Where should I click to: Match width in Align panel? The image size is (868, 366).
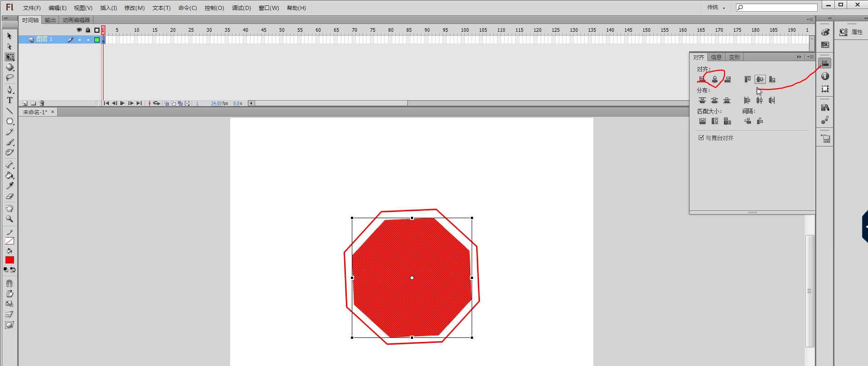[x=702, y=121]
